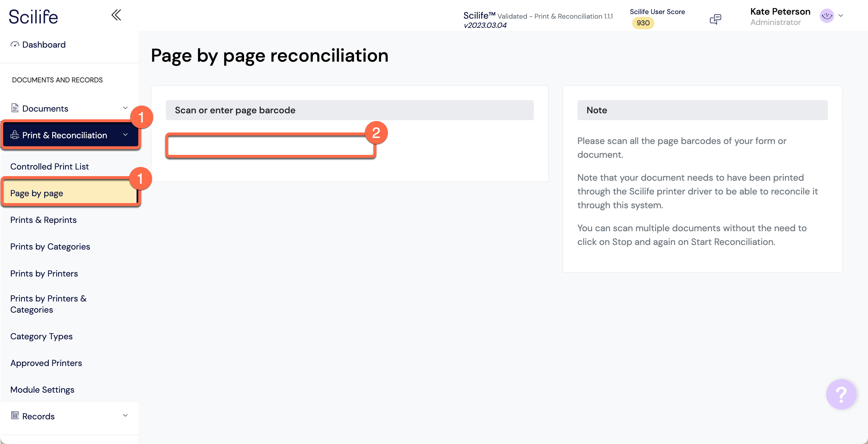Click the purple help question-mark button
868x444 pixels.
(840, 394)
